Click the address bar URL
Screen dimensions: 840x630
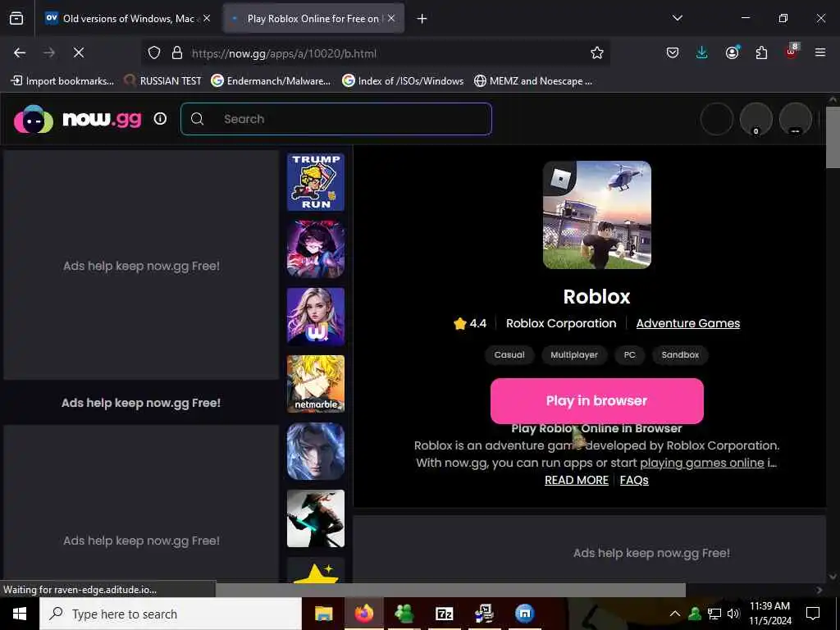pyautogui.click(x=284, y=53)
